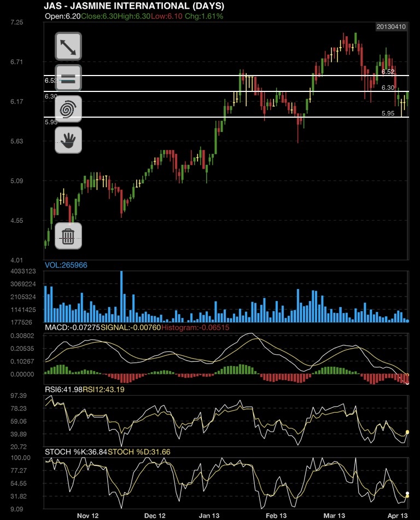420x520 pixels.
Task: Click the MACD:-0.07275 reading
Action: (73, 327)
